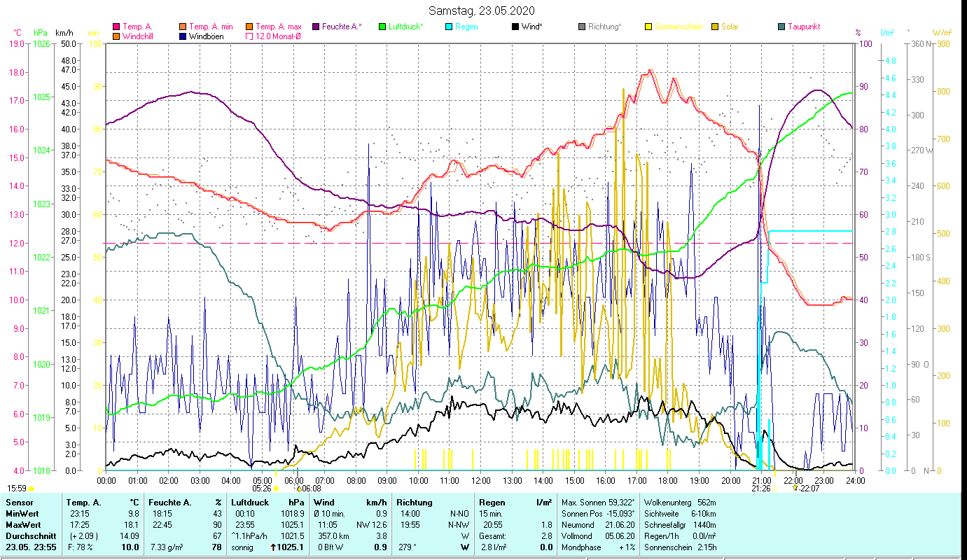
Task: Click the current pressure value 1025.1
Action: (291, 547)
